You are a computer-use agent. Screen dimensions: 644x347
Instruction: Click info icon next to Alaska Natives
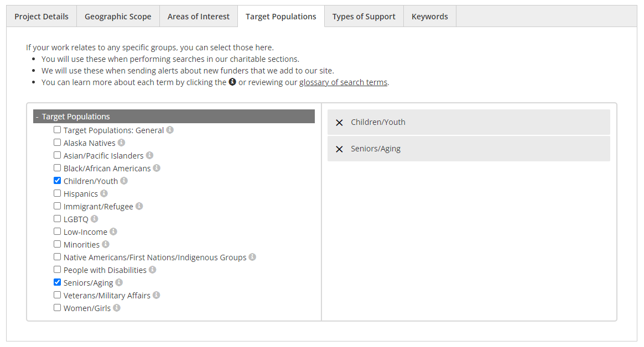pos(122,143)
